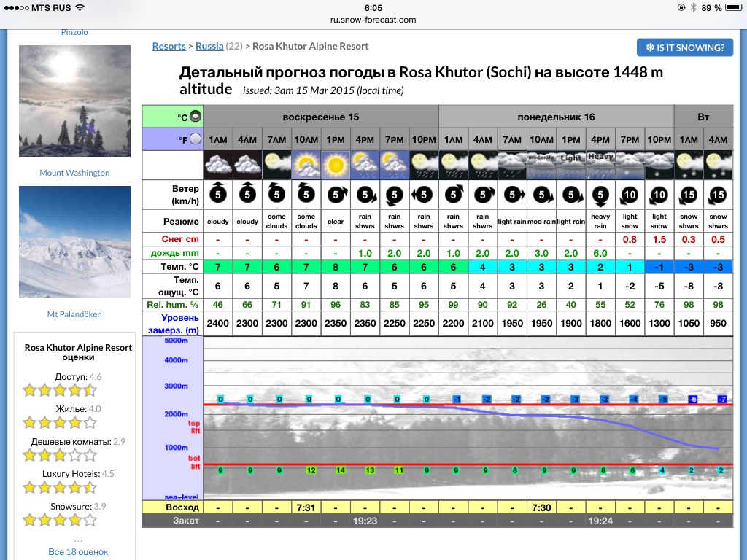This screenshot has width=747, height=560.
Task: Click the snow amount 0.8 cell
Action: [x=630, y=239]
